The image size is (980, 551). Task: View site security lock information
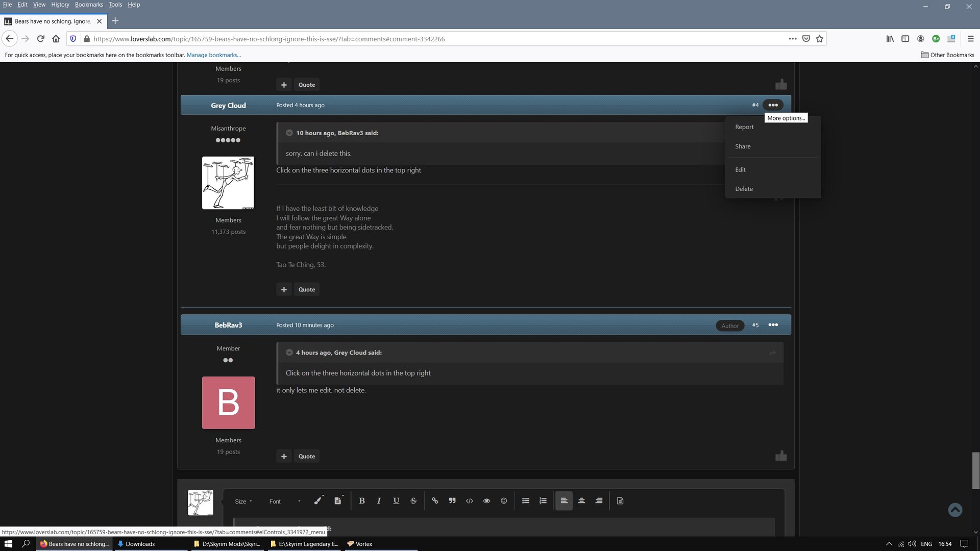point(87,39)
